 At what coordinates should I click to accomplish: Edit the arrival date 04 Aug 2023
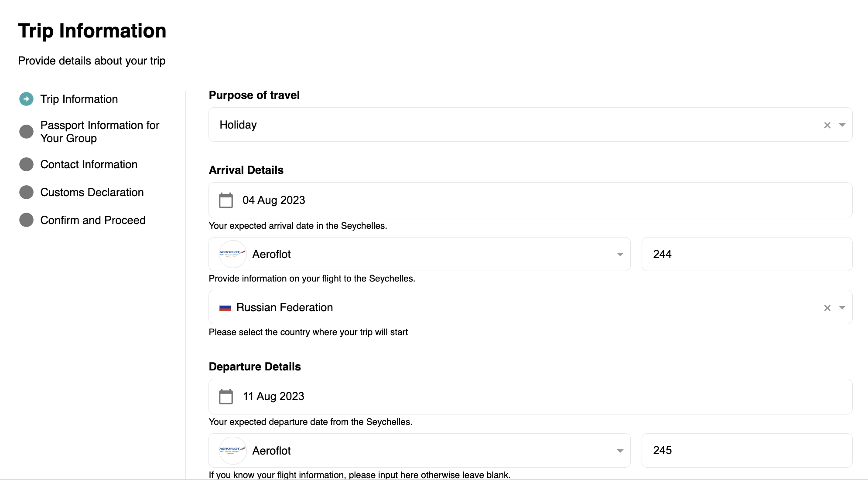274,200
